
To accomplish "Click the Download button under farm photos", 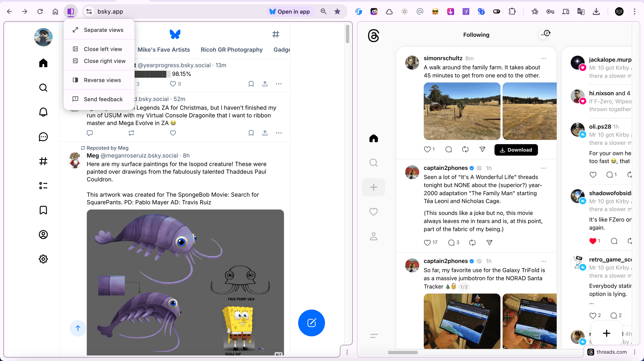I will 516,150.
